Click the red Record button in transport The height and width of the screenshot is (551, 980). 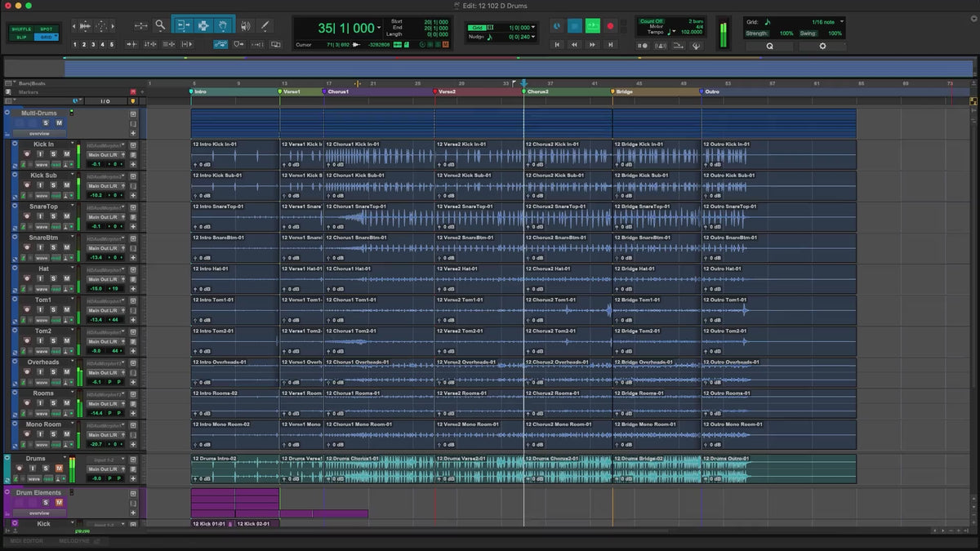610,26
